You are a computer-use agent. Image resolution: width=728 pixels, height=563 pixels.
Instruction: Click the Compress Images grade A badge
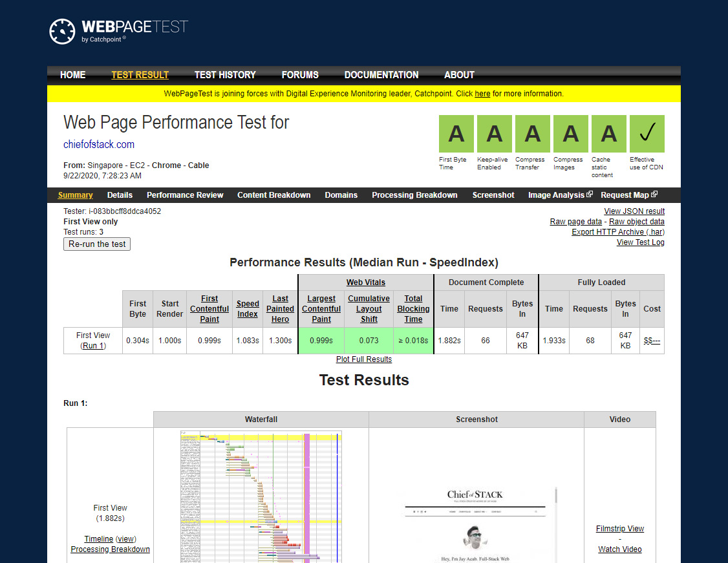pos(571,134)
